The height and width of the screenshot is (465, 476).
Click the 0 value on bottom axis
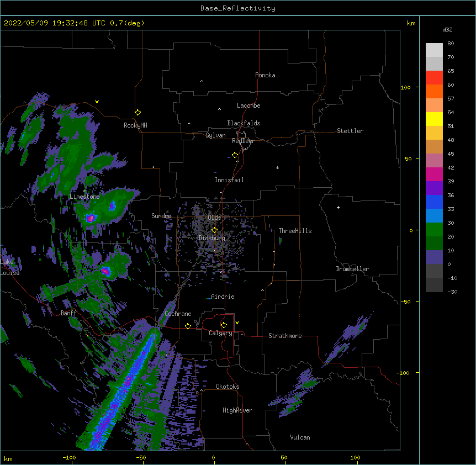[213, 457]
